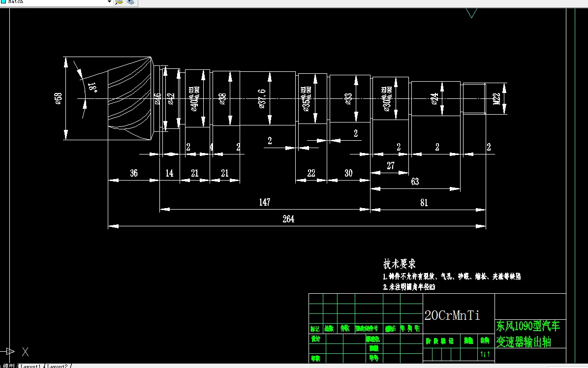Image resolution: width=588 pixels, height=368 pixels.
Task: Select the 14 length dimension
Action: click(x=169, y=173)
